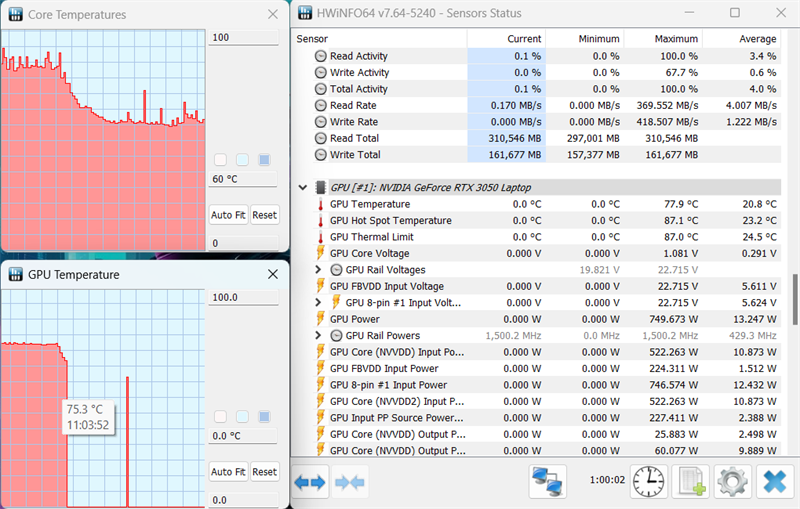The height and width of the screenshot is (509, 800).
Task: Open sensor settings gear icon
Action: [732, 481]
